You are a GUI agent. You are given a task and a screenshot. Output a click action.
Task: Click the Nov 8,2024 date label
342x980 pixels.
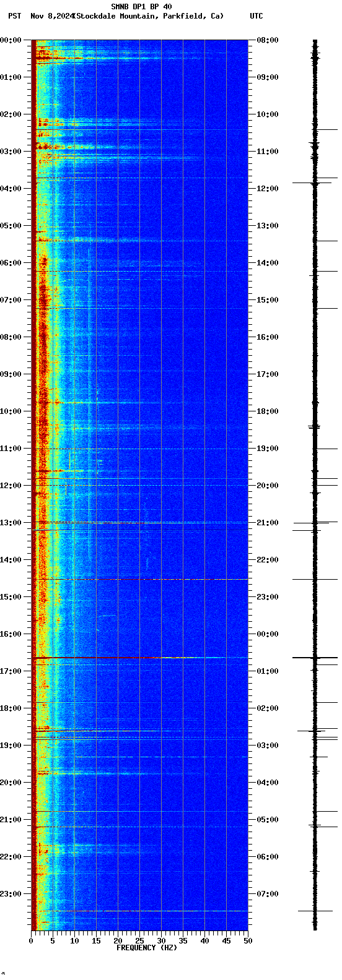point(51,16)
